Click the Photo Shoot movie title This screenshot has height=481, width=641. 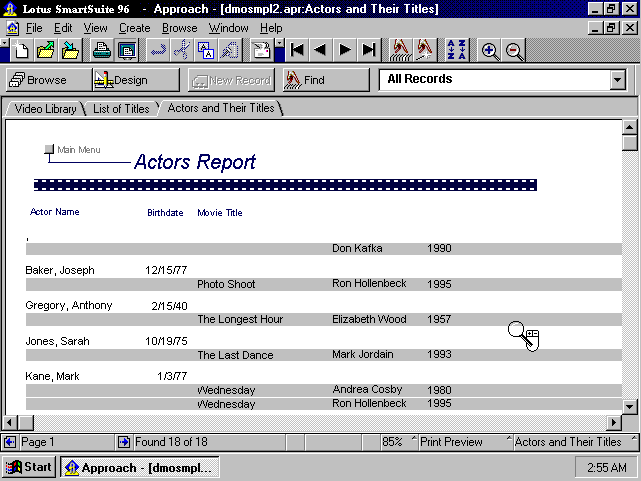pyautogui.click(x=226, y=284)
